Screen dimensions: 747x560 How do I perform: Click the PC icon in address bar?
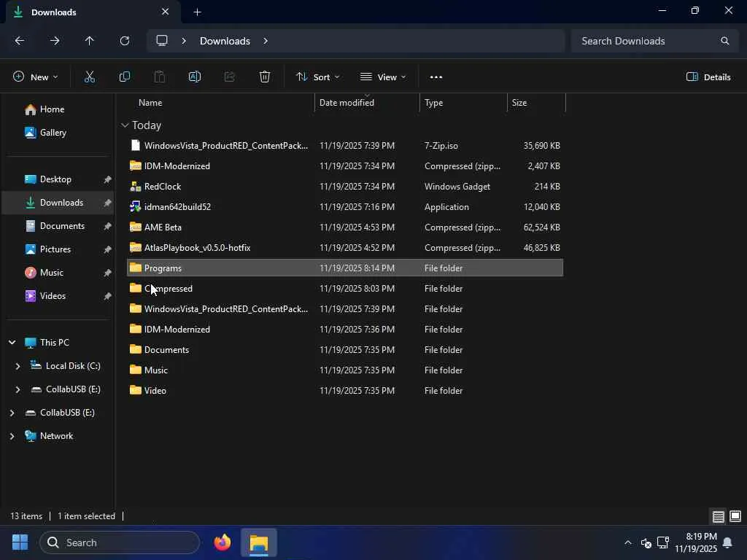point(162,41)
